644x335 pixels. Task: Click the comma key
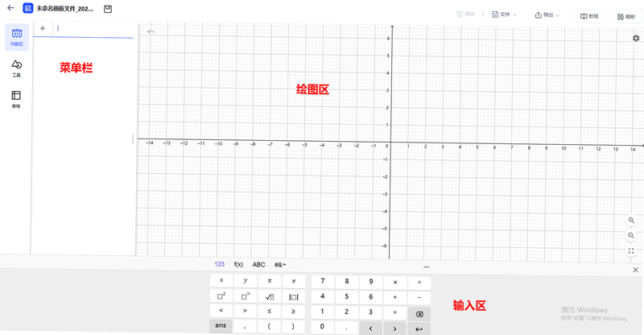(x=245, y=326)
